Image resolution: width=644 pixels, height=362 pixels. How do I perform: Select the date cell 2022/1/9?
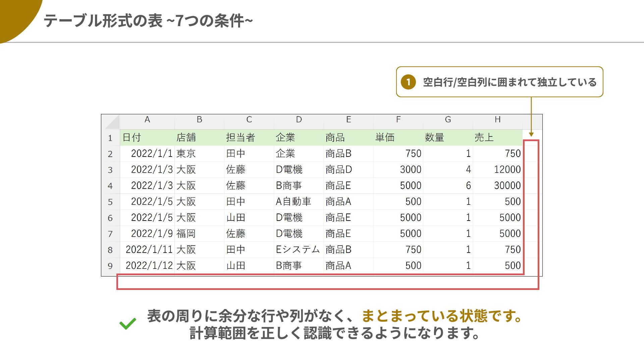[147, 234]
